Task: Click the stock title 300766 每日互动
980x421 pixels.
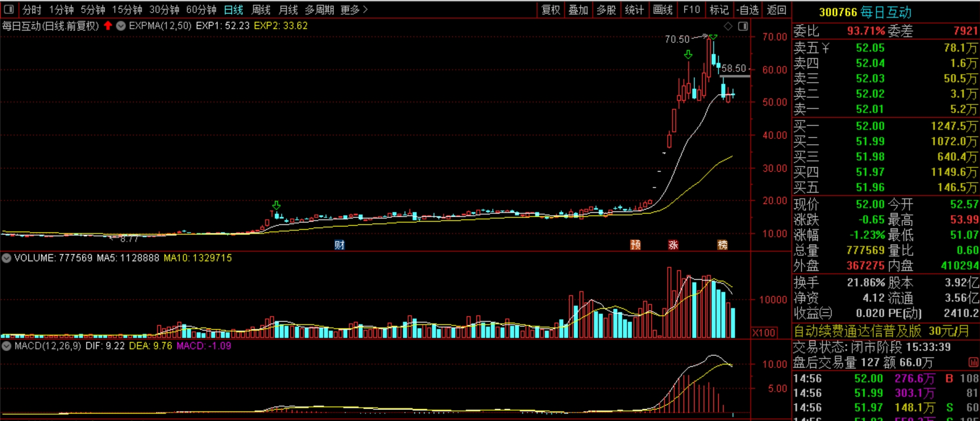Action: pyautogui.click(x=865, y=12)
